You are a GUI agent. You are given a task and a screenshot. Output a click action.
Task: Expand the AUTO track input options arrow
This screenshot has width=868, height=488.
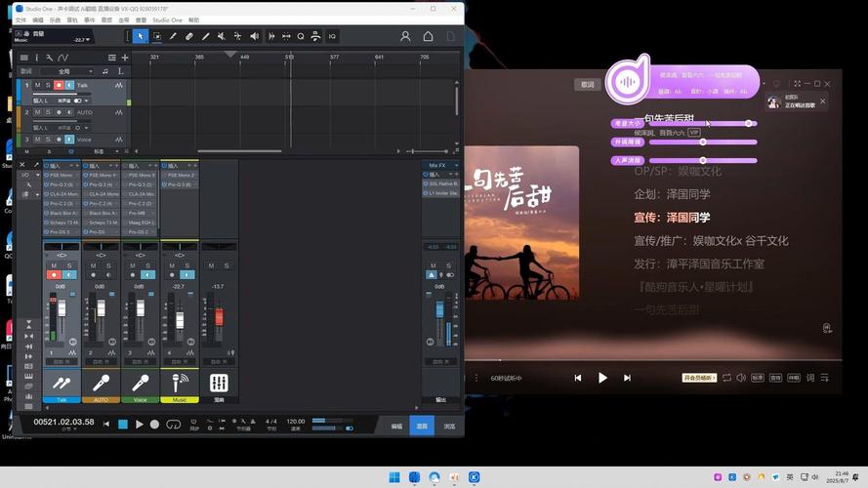point(86,128)
